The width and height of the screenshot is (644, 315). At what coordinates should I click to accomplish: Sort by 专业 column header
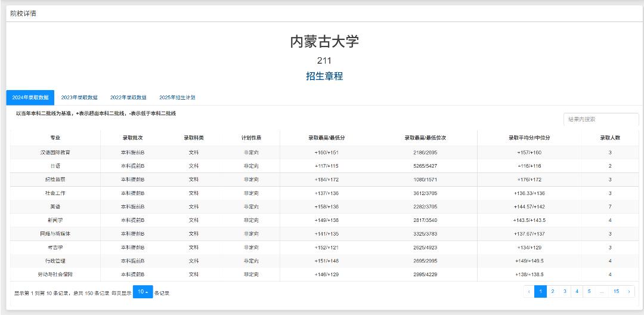tap(55, 138)
